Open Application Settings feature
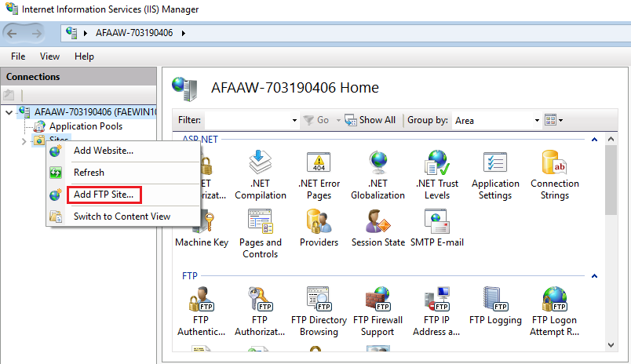The height and width of the screenshot is (364, 631). click(495, 175)
